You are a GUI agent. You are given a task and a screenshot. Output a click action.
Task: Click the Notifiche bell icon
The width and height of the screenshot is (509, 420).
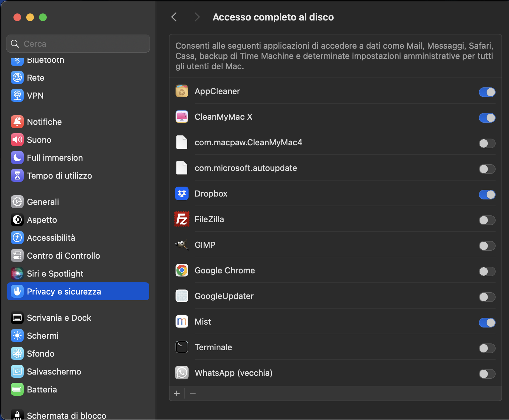pyautogui.click(x=17, y=122)
